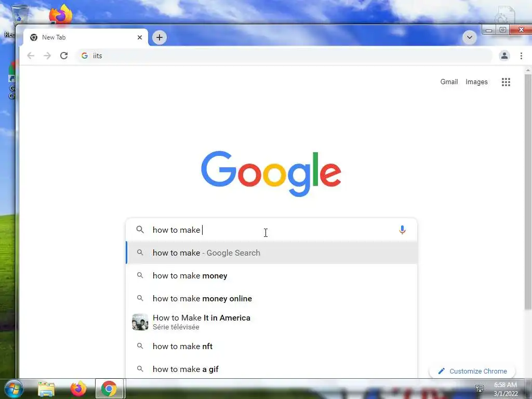The height and width of the screenshot is (399, 532).
Task: Select the 'how to make nft' suggestion
Action: (x=271, y=346)
